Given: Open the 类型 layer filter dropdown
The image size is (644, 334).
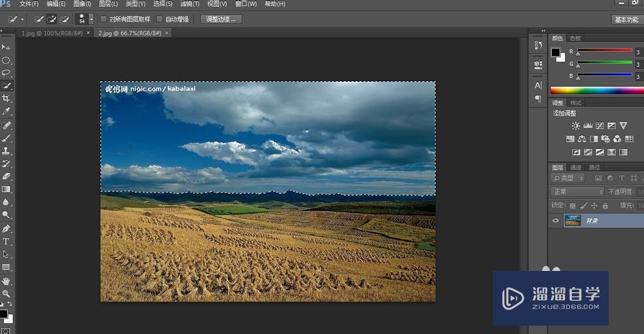Looking at the screenshot, I should point(568,178).
